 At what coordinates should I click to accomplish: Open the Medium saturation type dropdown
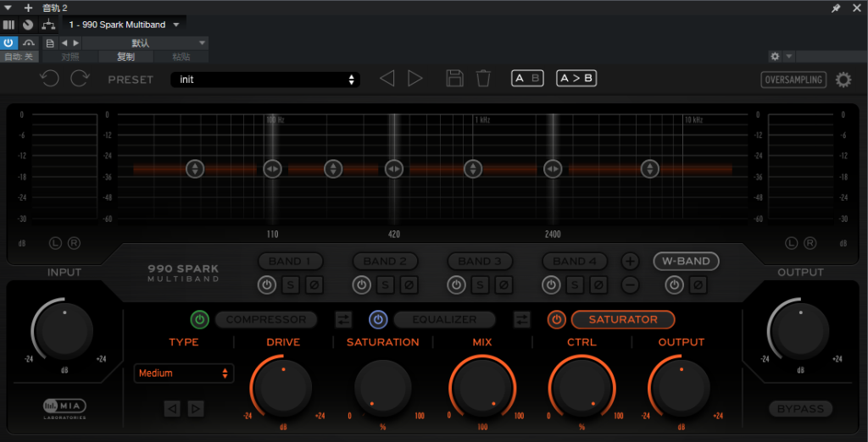click(184, 373)
